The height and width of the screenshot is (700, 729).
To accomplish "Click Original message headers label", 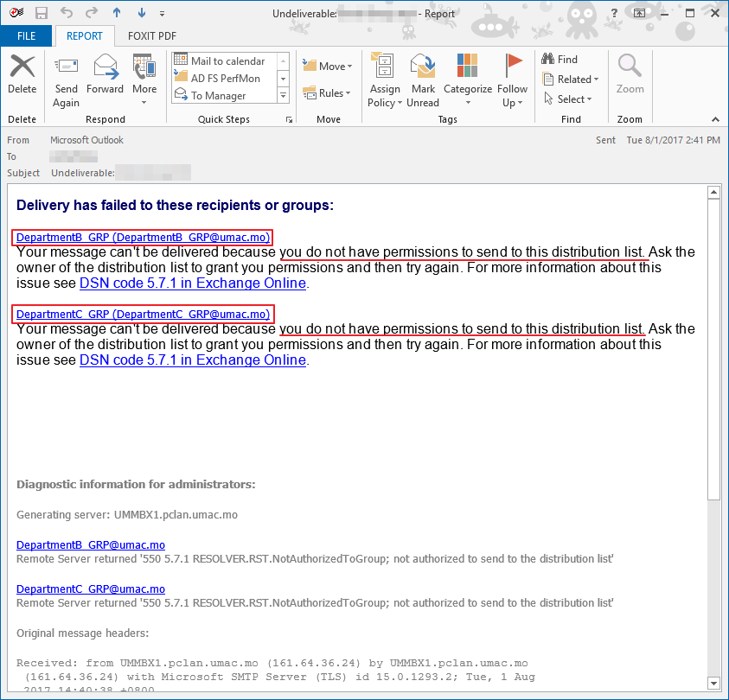I will click(83, 633).
